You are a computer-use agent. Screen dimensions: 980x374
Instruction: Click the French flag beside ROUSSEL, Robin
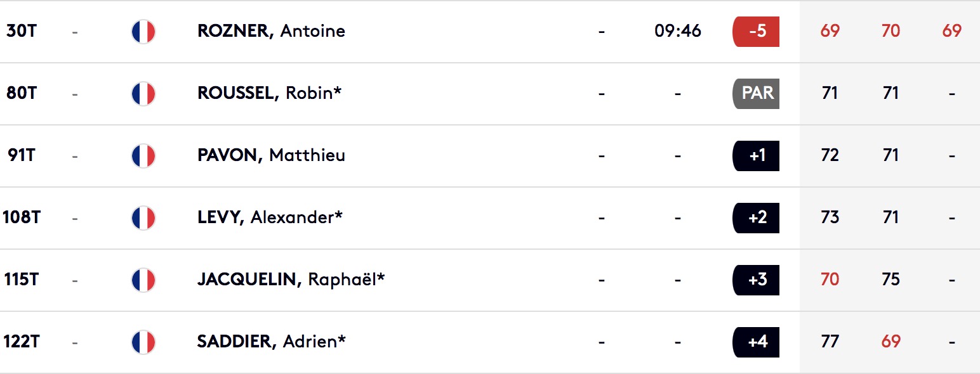143,93
